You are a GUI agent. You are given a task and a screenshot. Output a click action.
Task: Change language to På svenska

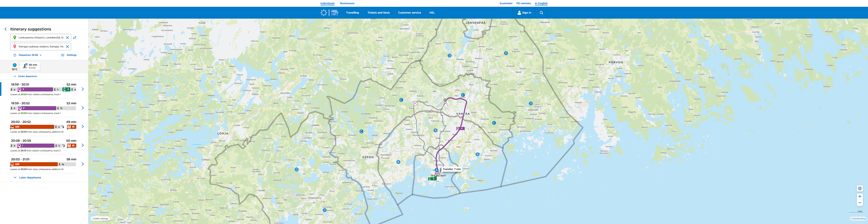523,3
